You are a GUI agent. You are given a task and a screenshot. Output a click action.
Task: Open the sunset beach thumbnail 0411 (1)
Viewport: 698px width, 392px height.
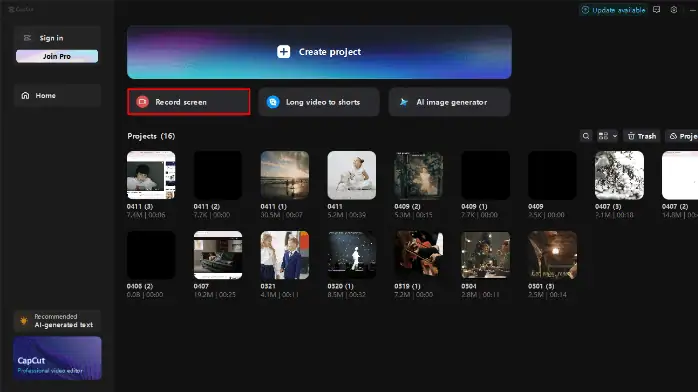[285, 175]
